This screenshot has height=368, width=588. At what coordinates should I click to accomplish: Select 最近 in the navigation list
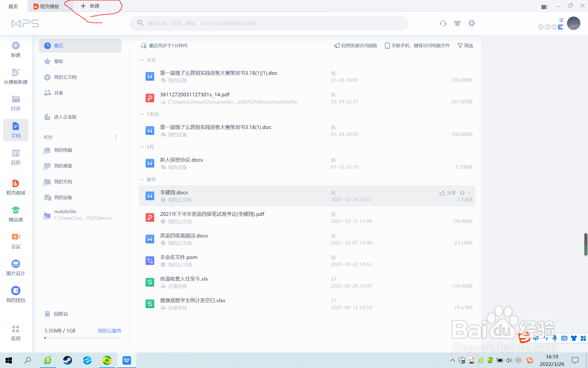80,46
